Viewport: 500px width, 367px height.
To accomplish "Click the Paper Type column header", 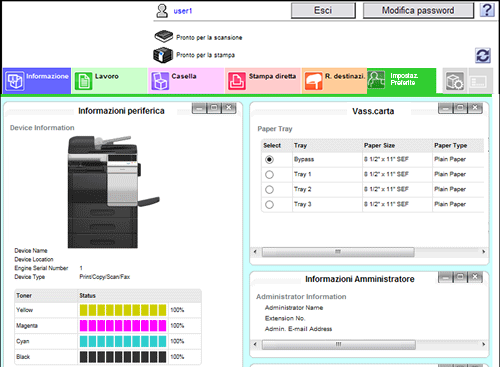I will [450, 145].
